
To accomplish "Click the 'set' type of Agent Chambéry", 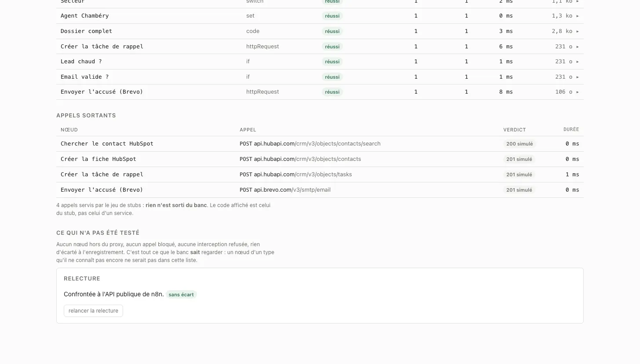I will point(250,16).
